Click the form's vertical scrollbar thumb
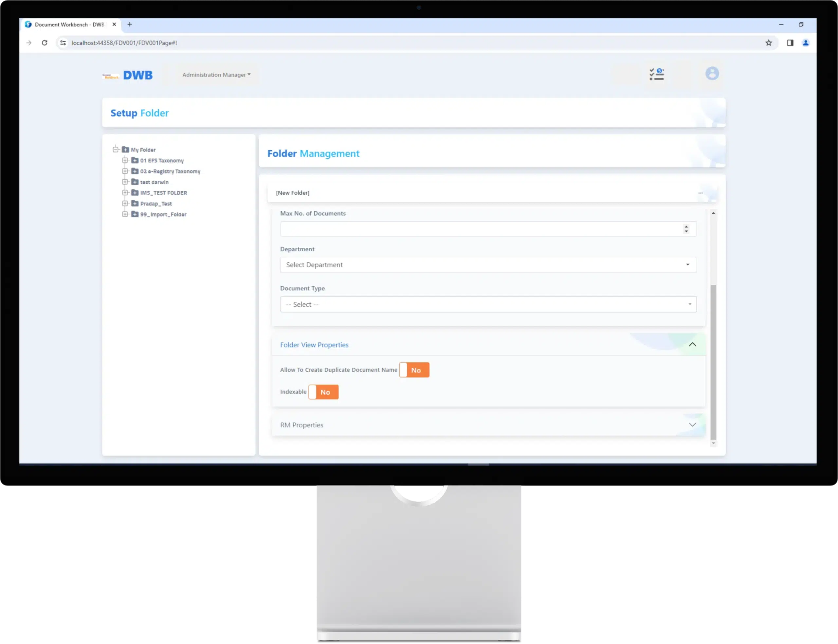 click(713, 362)
